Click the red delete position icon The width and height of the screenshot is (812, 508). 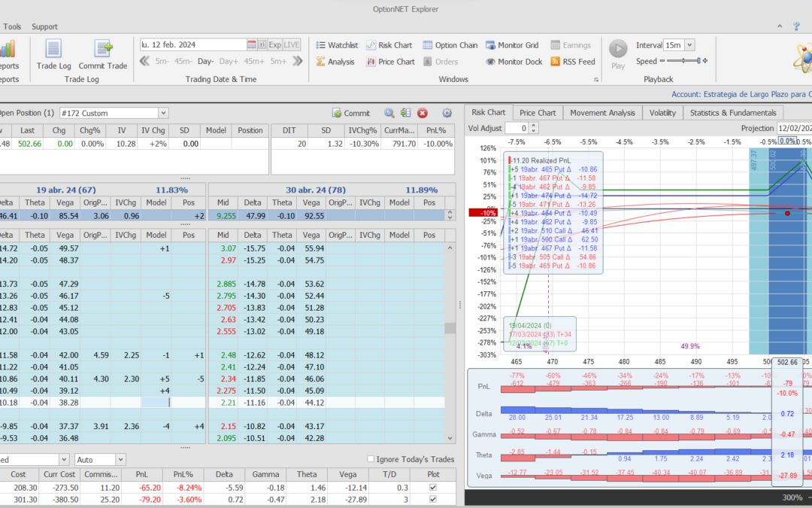click(x=423, y=113)
